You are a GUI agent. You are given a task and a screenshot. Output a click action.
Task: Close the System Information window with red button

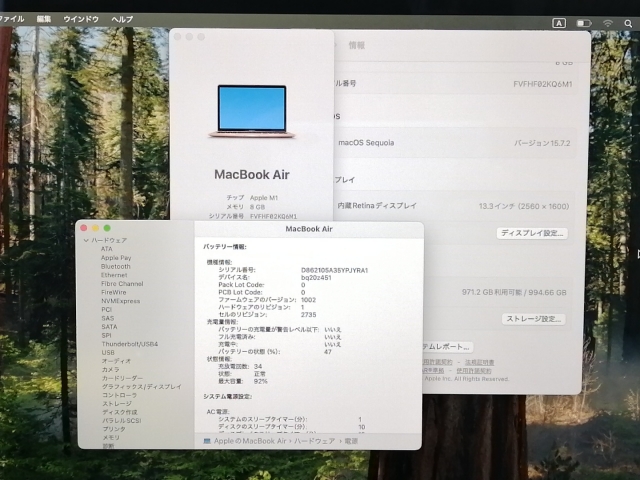pos(84,228)
